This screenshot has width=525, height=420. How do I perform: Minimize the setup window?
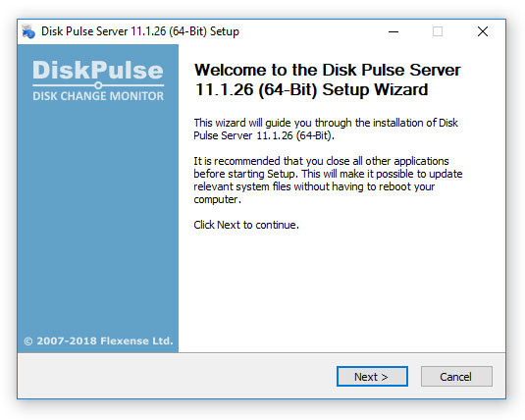(394, 31)
